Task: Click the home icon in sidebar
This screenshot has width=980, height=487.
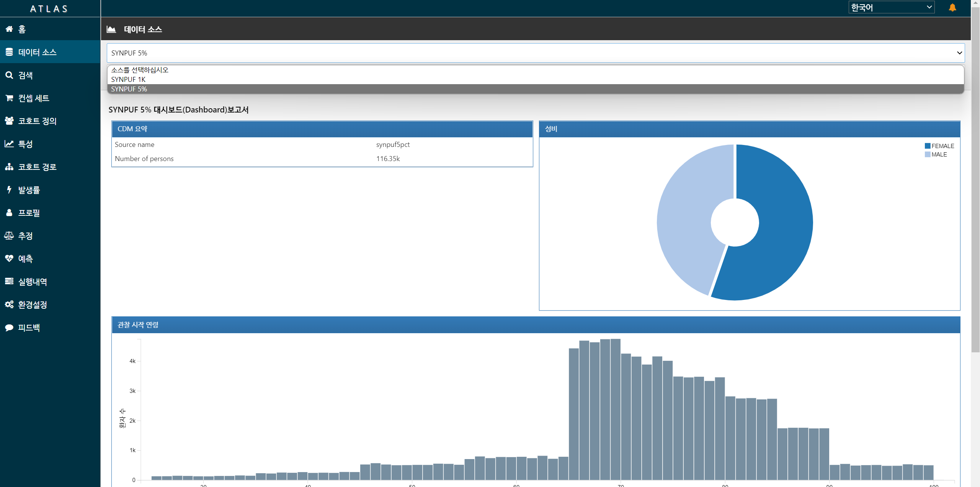Action: click(9, 29)
